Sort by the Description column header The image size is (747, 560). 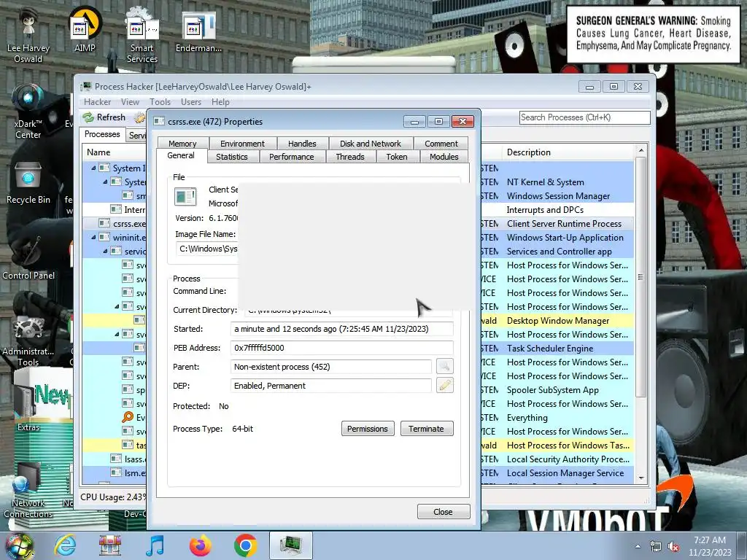pyautogui.click(x=568, y=152)
